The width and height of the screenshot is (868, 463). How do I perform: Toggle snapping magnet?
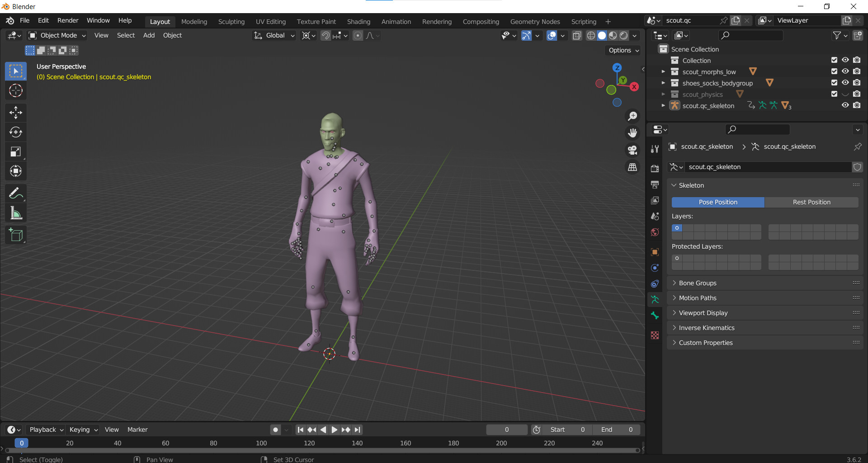tap(325, 36)
